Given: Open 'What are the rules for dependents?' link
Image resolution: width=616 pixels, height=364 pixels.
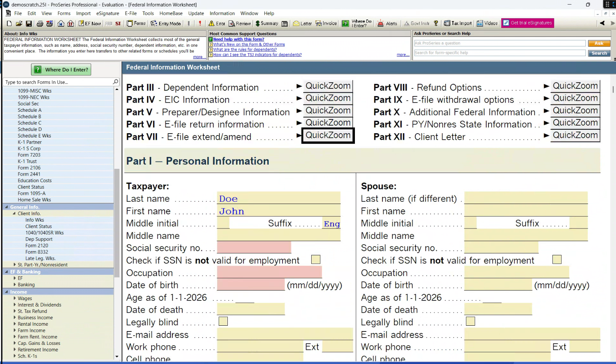Looking at the screenshot, I should (245, 49).
